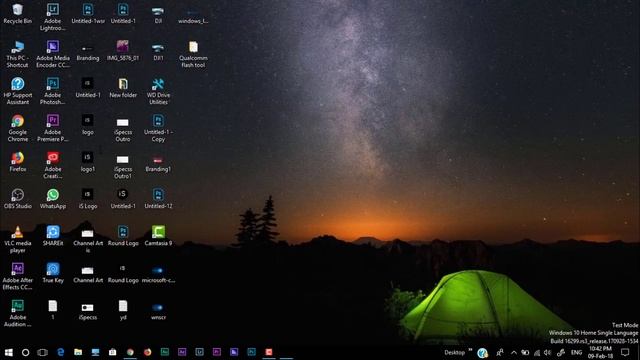Launch Premiere Pro from the taskbar
The width and height of the screenshot is (640, 360).
tap(217, 352)
